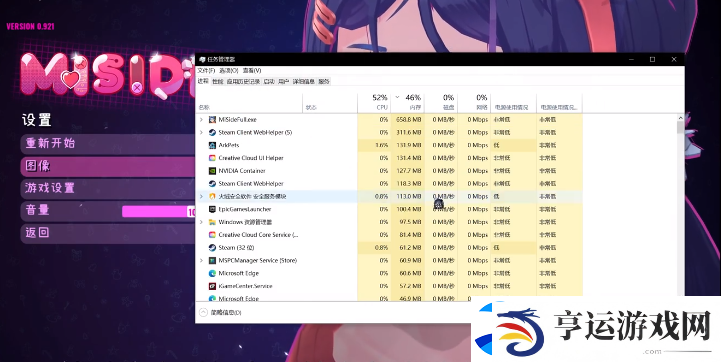Switch to the 应用历史记录 tab
721x362 pixels.
pyautogui.click(x=243, y=81)
